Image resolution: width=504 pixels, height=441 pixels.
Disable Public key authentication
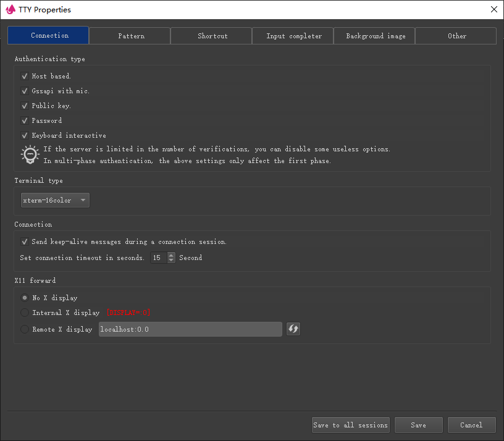pos(25,106)
